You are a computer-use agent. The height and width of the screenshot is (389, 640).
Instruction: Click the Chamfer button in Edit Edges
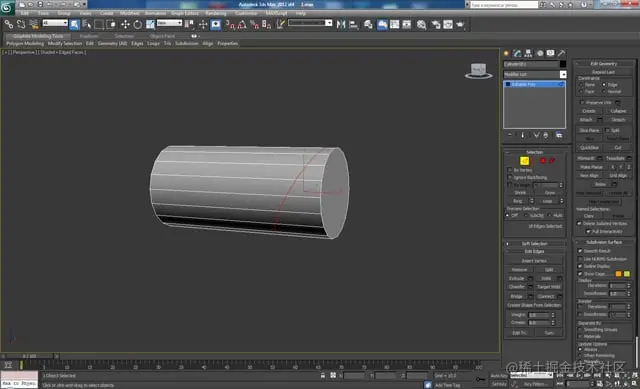click(517, 287)
